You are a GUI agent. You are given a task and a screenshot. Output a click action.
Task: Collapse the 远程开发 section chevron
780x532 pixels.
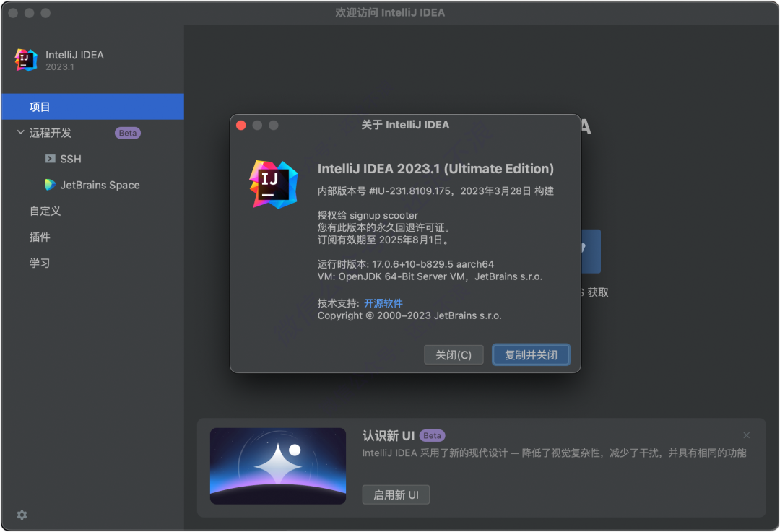20,132
